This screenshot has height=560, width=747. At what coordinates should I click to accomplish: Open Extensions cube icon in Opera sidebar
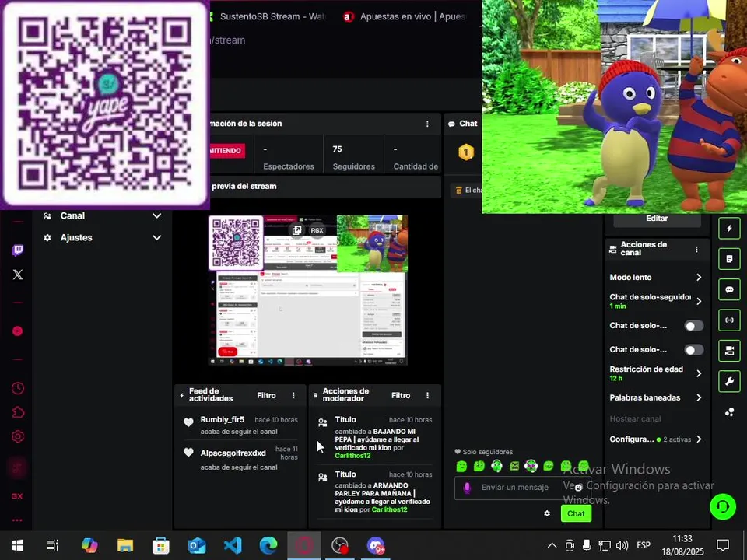(x=18, y=412)
